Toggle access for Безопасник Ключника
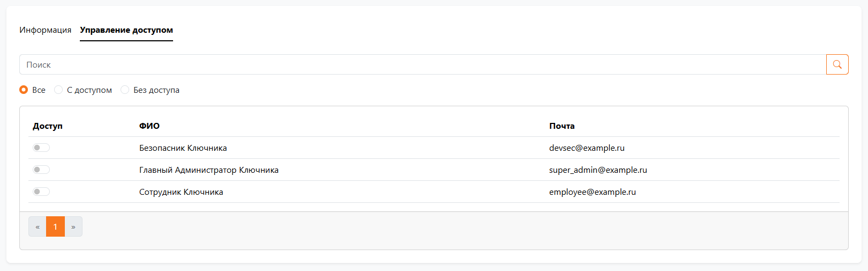This screenshot has height=271, width=868. coord(41,148)
